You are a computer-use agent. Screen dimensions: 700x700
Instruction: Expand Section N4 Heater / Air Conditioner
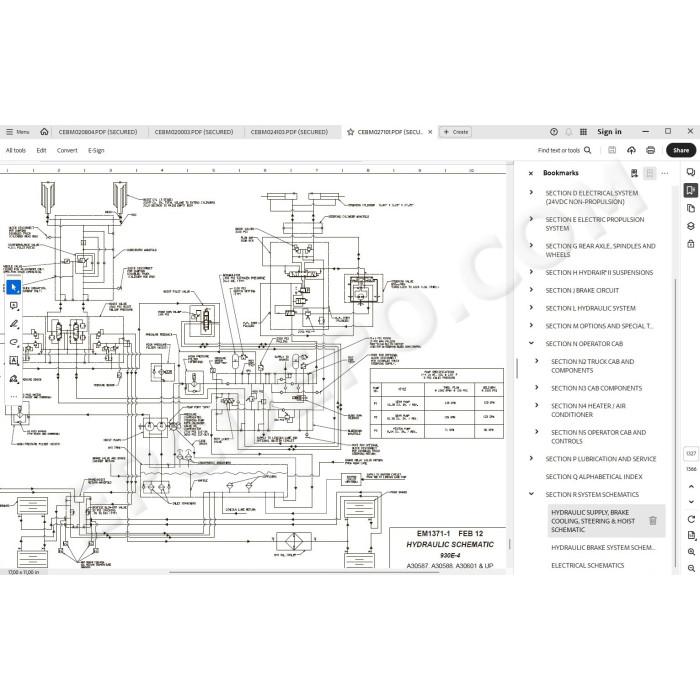point(537,405)
